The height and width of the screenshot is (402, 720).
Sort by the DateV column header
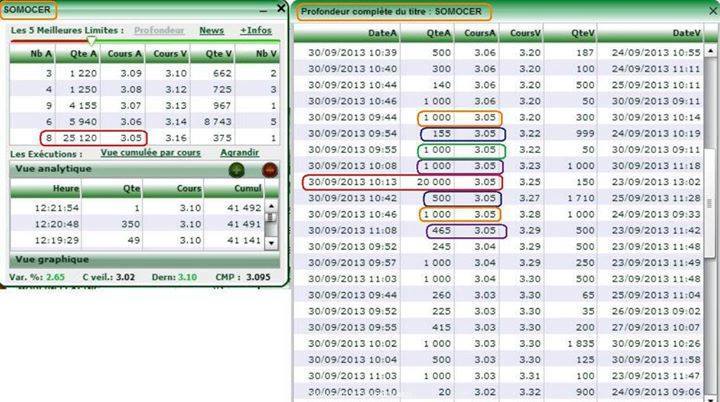coord(651,33)
